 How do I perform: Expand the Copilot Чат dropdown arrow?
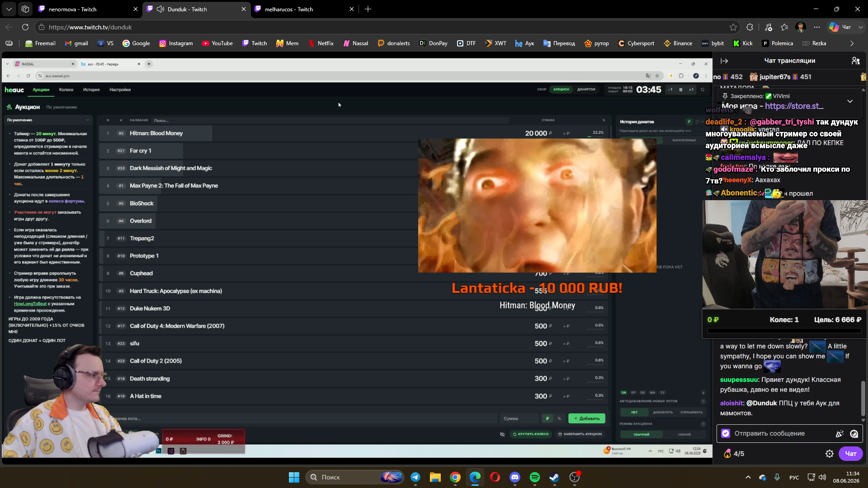click(860, 27)
